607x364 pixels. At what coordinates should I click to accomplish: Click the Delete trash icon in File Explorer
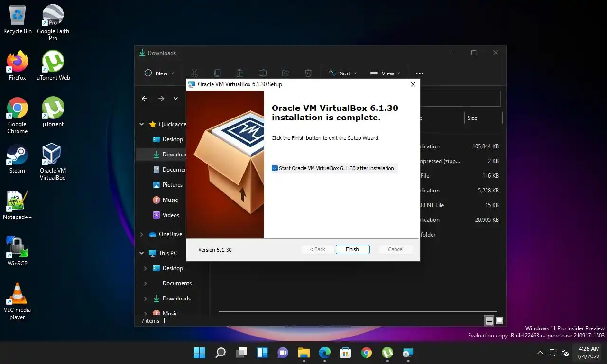pyautogui.click(x=308, y=73)
